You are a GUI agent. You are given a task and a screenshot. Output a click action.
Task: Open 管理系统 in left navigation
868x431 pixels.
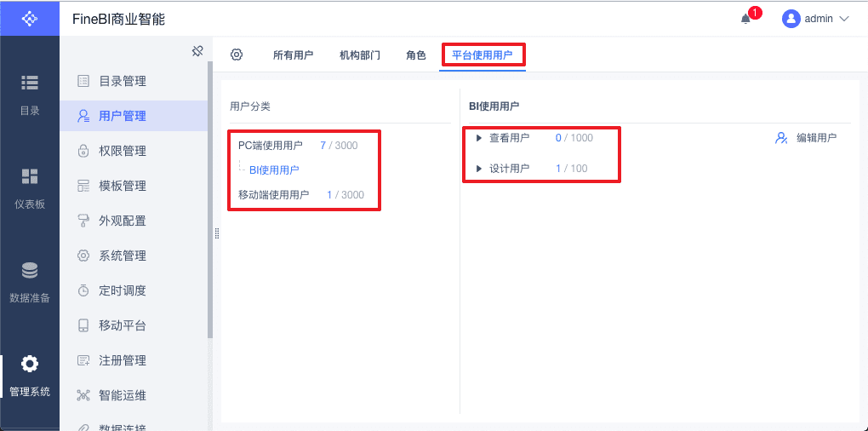click(29, 376)
